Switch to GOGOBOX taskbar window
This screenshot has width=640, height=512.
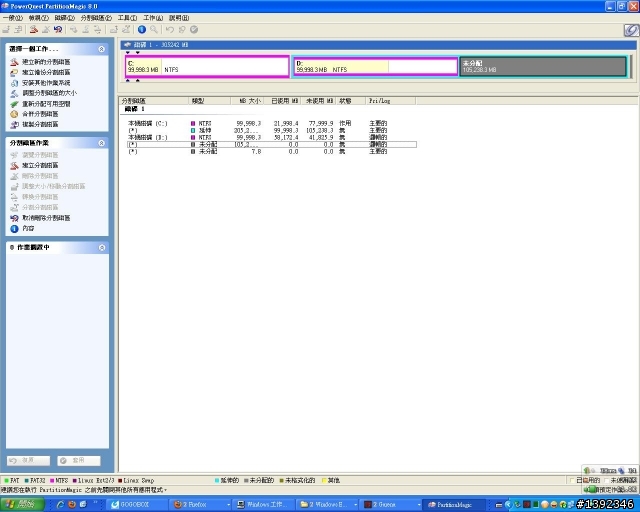tap(137, 505)
